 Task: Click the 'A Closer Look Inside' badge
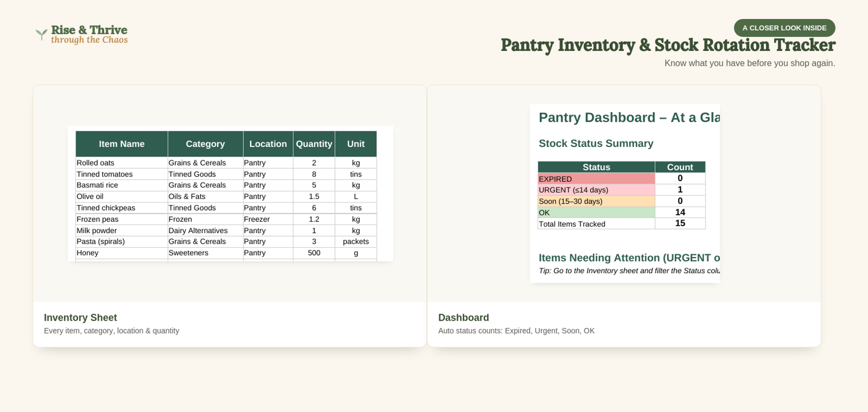pos(784,28)
